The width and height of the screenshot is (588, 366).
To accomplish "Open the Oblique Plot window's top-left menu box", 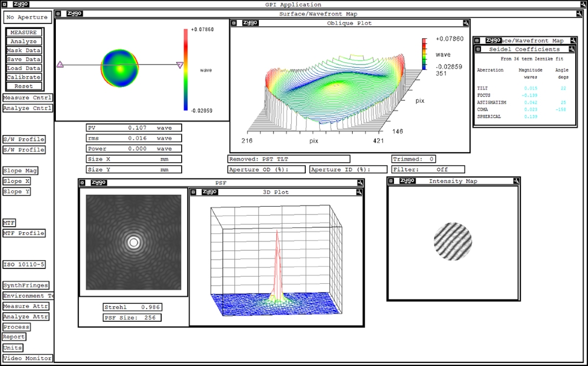I will point(234,23).
